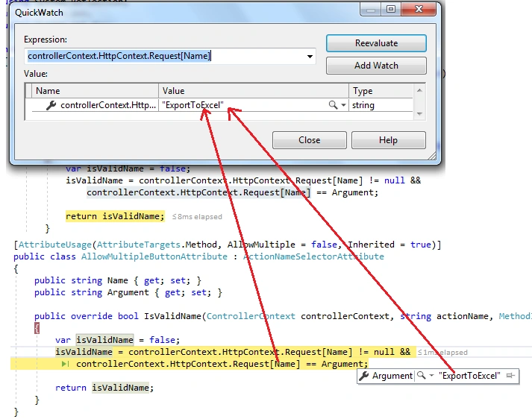Minimize the QuickWatch window
532x419 pixels.
[371, 10]
